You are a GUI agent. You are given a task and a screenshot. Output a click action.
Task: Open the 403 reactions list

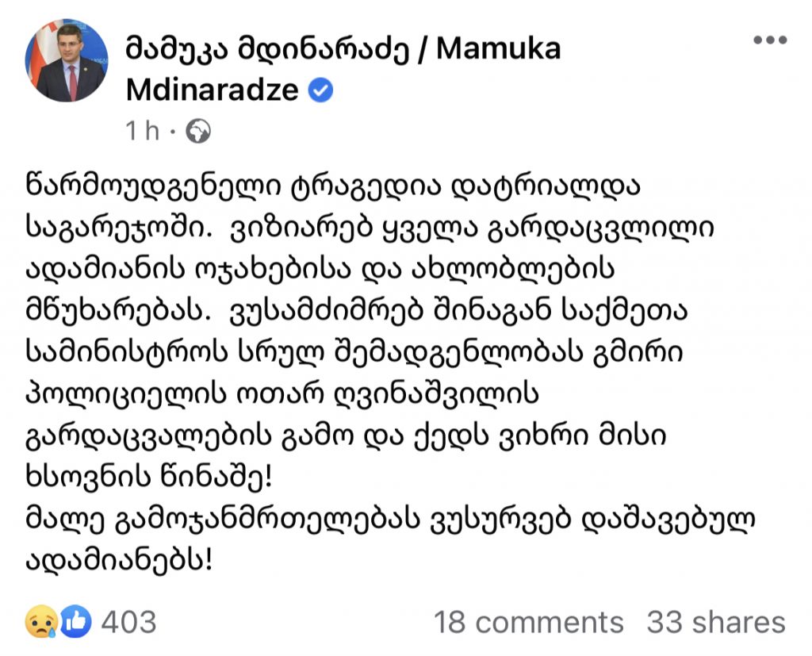pos(90,621)
